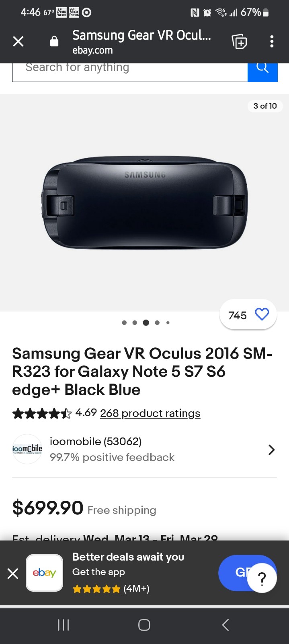Open the three-dot browser menu
Viewport: 289px width, 644px height.
[x=272, y=41]
